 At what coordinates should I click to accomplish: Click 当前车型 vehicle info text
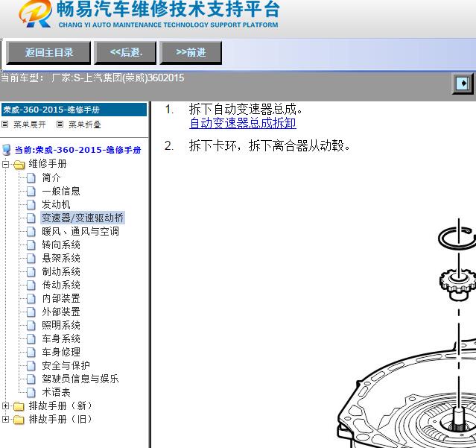click(92, 78)
